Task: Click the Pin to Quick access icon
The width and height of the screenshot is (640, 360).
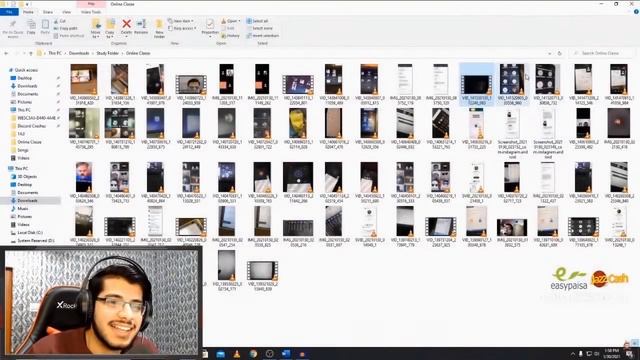Action: click(x=13, y=25)
